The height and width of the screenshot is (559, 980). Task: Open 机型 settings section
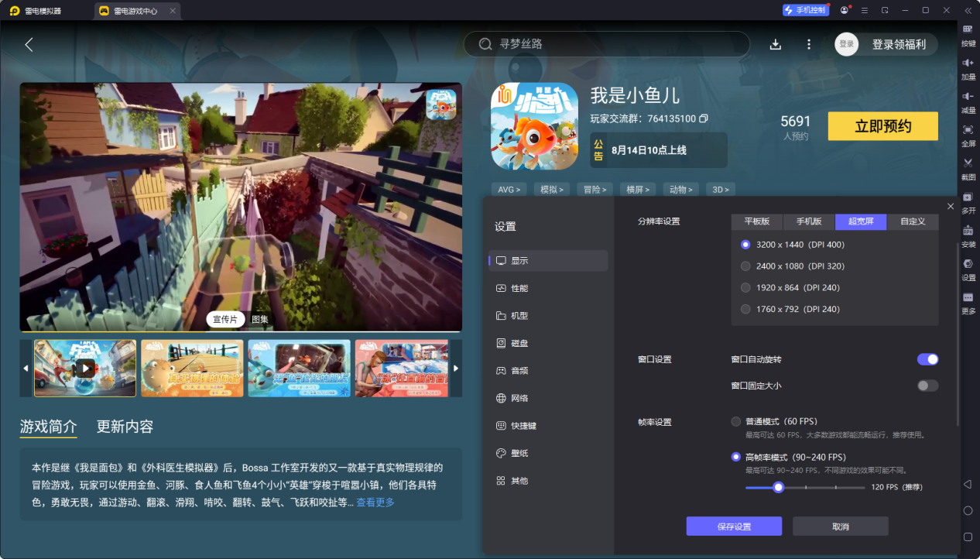tap(548, 316)
